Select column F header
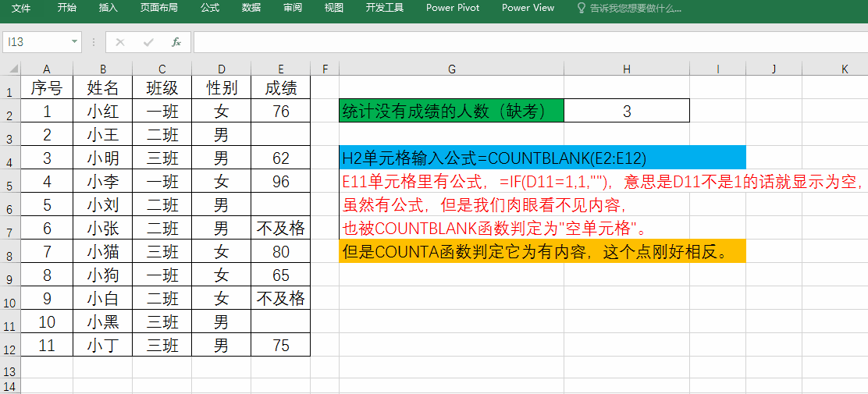 tap(325, 69)
